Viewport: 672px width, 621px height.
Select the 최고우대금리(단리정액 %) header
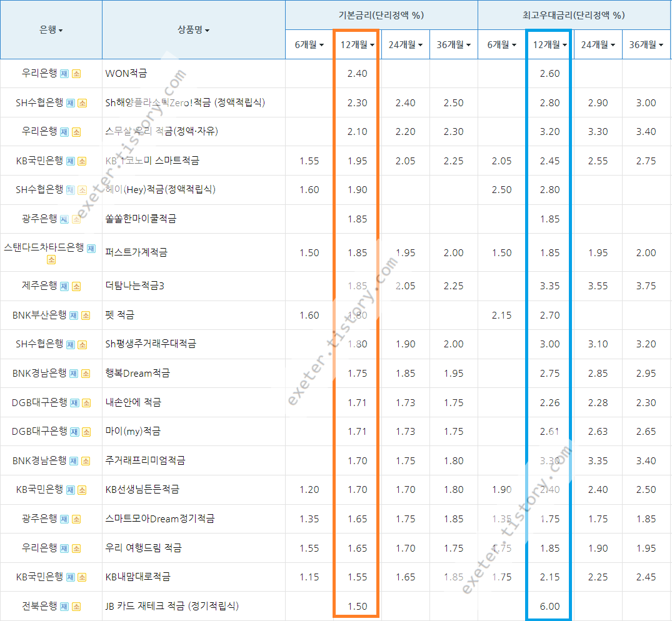(x=574, y=16)
